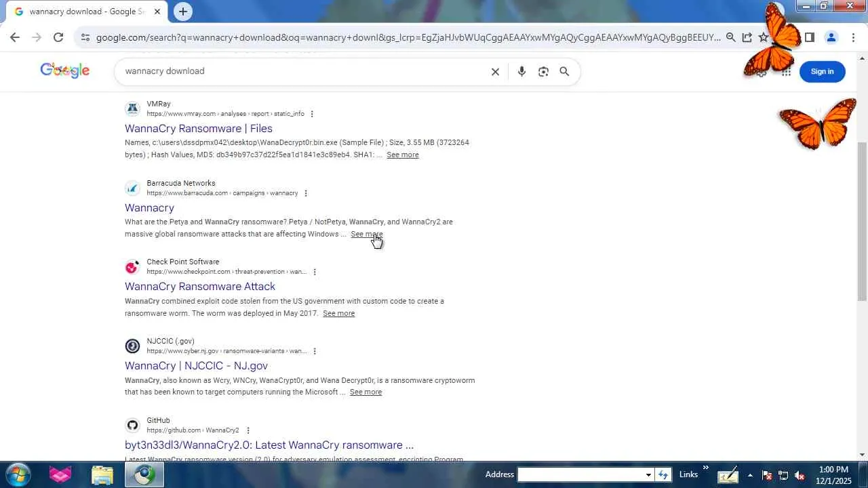Viewport: 868px width, 488px height.
Task: Click the zoom magnifier icon in address bar
Action: tap(730, 38)
